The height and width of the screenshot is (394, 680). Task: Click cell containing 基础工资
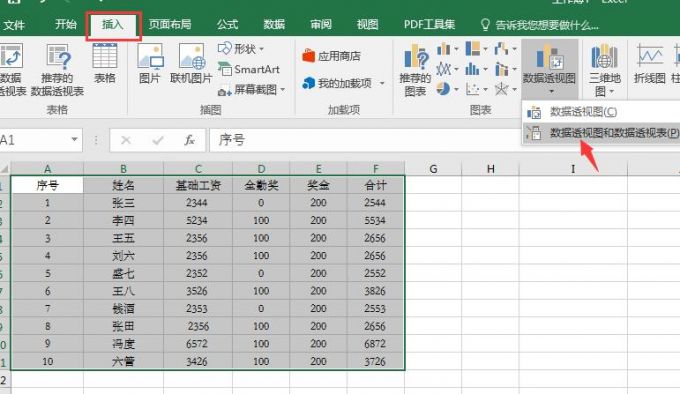(198, 185)
